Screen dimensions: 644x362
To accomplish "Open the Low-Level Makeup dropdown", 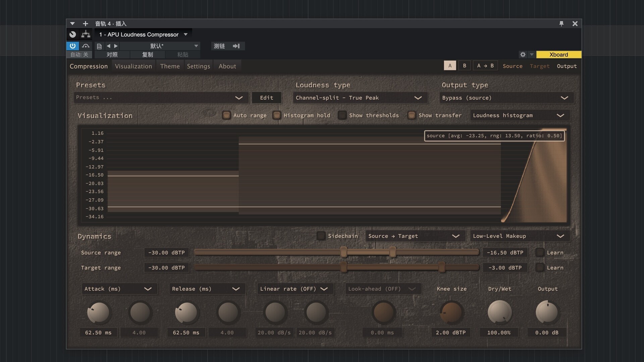I will (x=520, y=236).
